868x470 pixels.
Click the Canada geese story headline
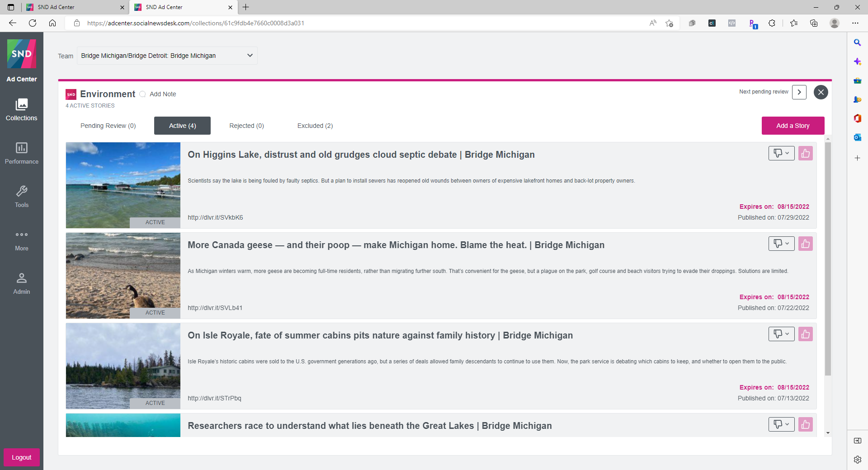tap(396, 245)
